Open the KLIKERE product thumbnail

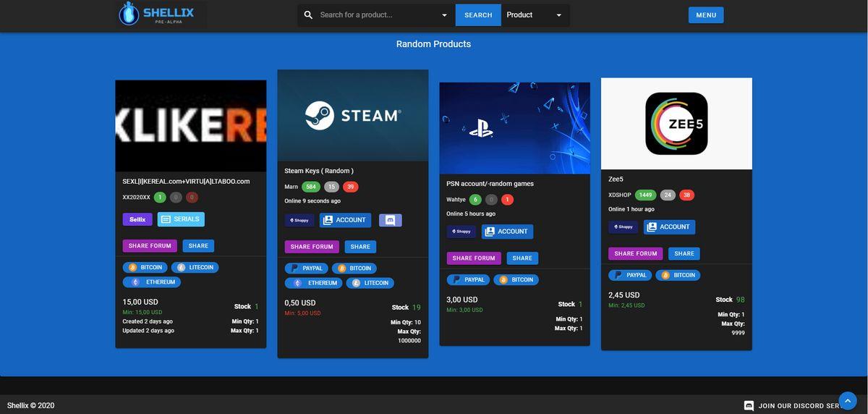point(191,125)
